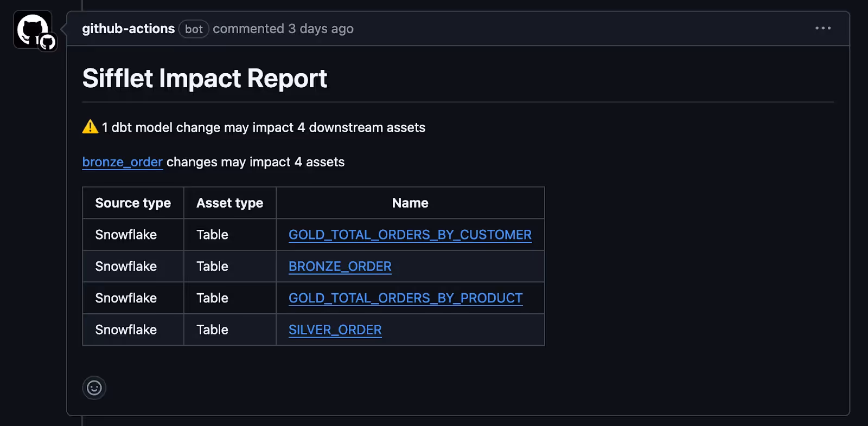The width and height of the screenshot is (868, 426).
Task: Click the warning triangle emoji
Action: (x=90, y=127)
